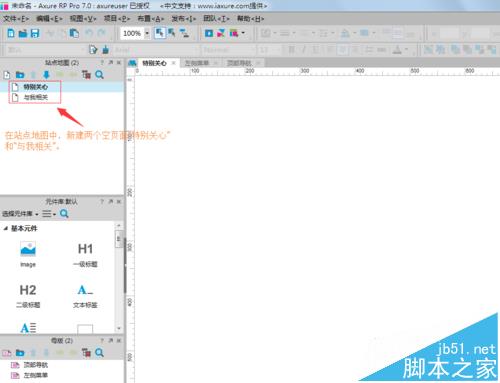Add new folder in sitemap panel
Screen dimensions: 500x383
pyautogui.click(x=20, y=75)
